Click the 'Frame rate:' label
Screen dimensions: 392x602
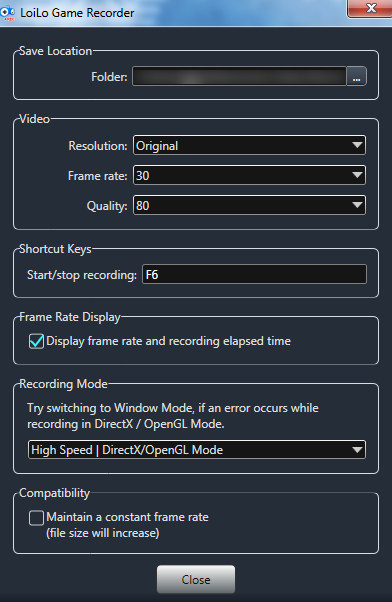pyautogui.click(x=98, y=176)
